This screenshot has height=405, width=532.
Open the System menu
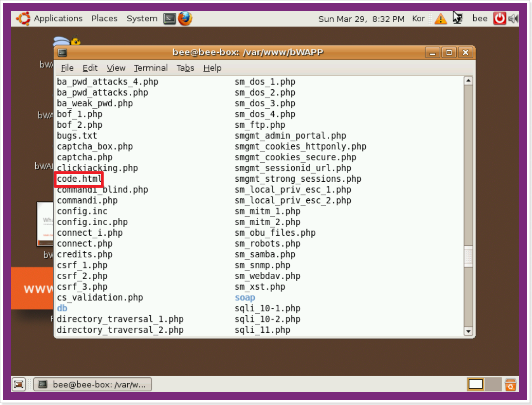coord(142,18)
